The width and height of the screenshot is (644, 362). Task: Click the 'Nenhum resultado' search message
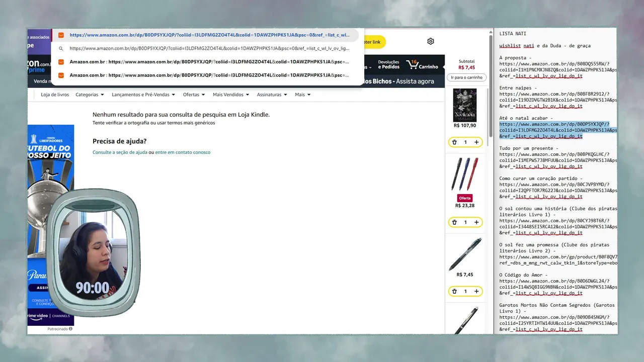click(x=181, y=115)
